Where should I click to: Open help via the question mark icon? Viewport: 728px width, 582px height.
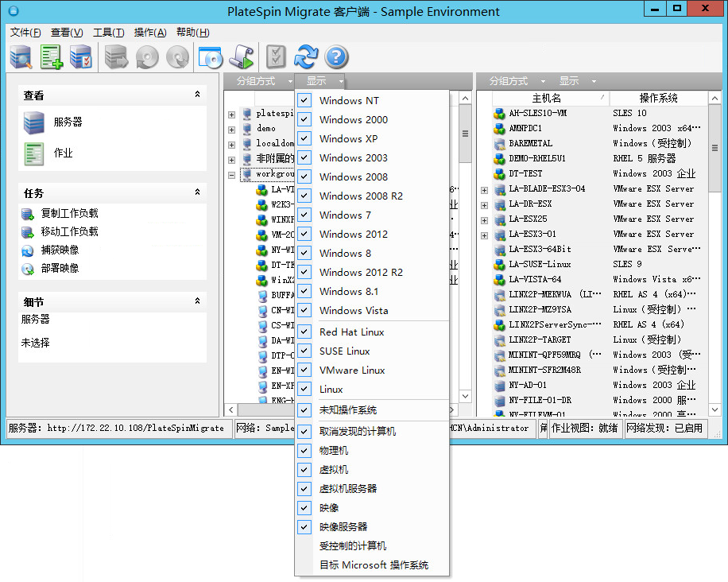337,56
